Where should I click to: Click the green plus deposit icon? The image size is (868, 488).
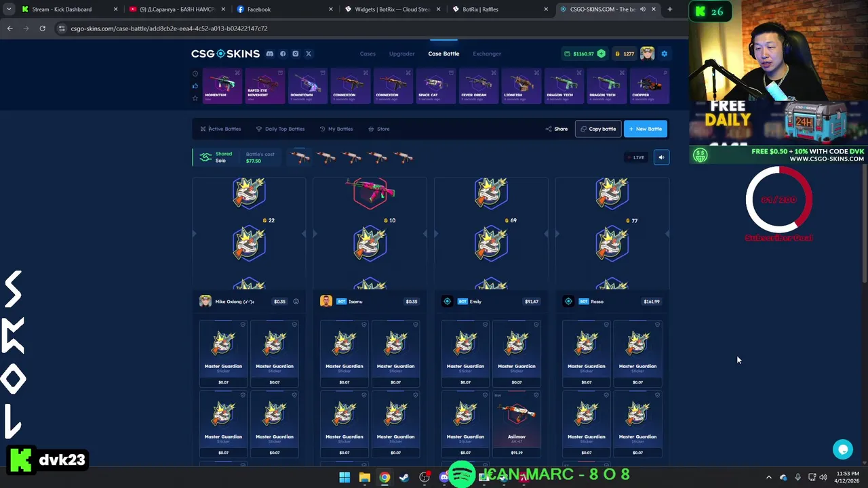(601, 54)
